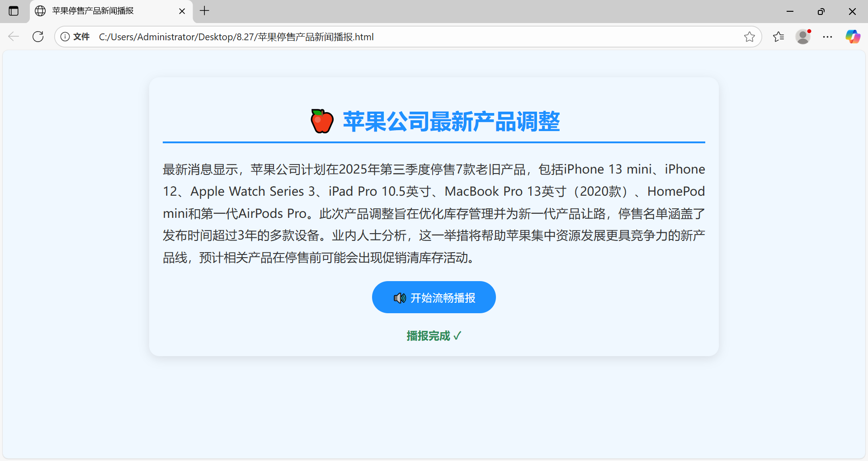Minimize the browser window

click(x=790, y=11)
